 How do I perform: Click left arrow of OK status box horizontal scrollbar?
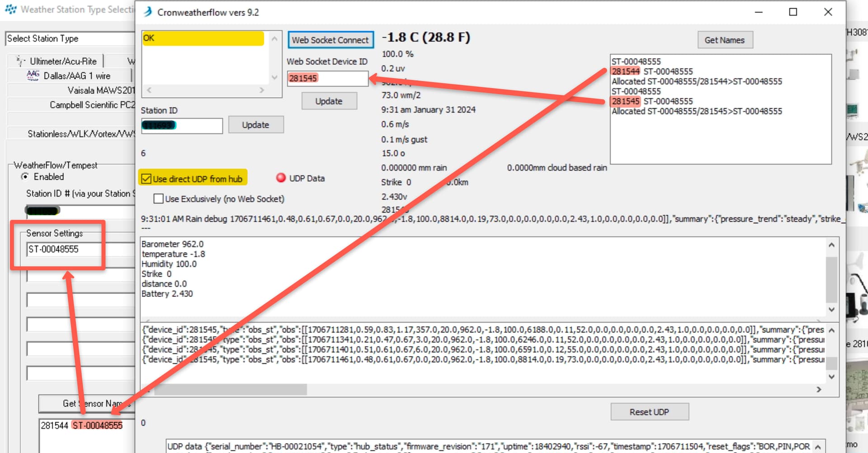pyautogui.click(x=149, y=90)
